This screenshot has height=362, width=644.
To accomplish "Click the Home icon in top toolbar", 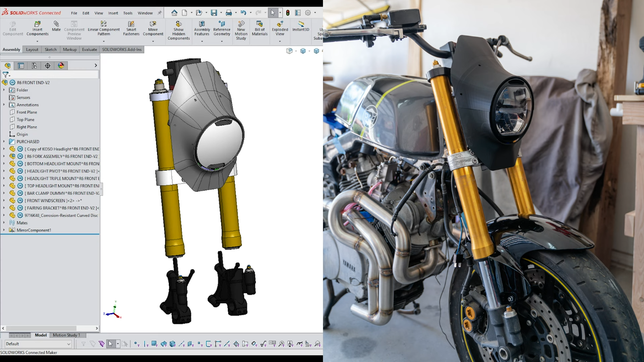I will pyautogui.click(x=174, y=13).
